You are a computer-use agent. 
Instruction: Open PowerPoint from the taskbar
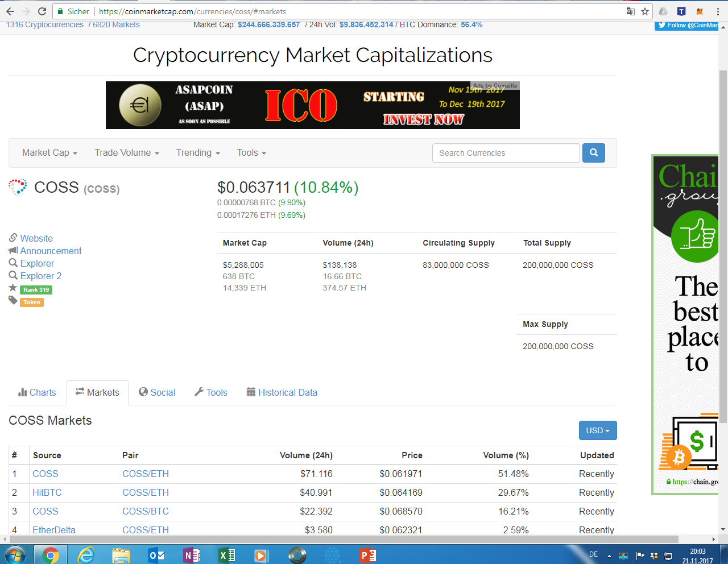click(368, 555)
